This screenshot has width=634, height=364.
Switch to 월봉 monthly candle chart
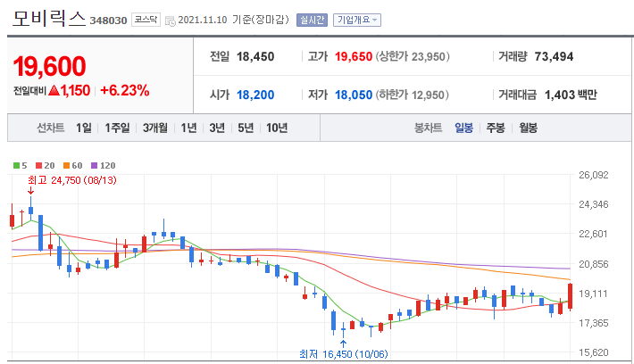528,128
